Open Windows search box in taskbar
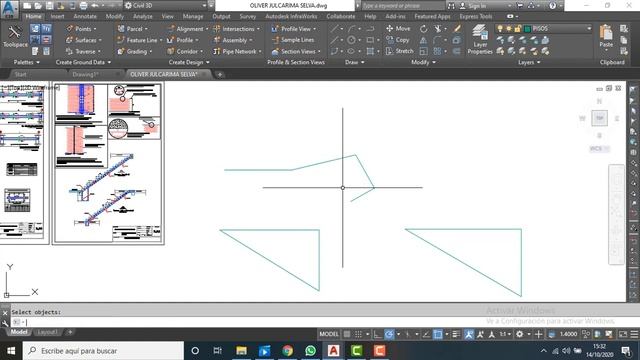640x360 pixels. (103, 351)
